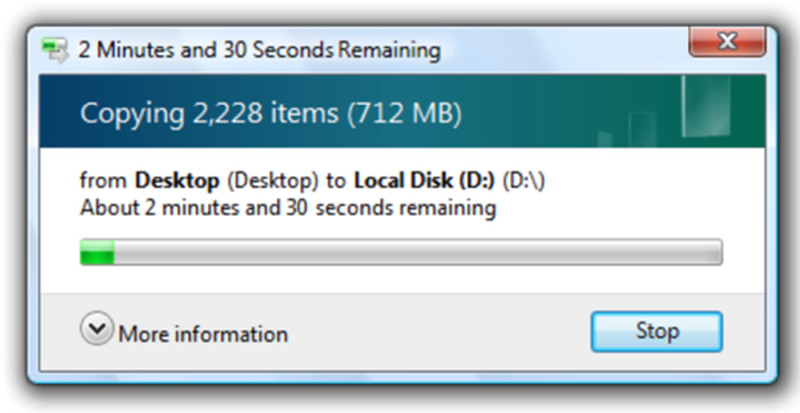Viewport: 800px width, 413px height.
Task: Click the word "to" before Local Disk
Action: (x=336, y=182)
